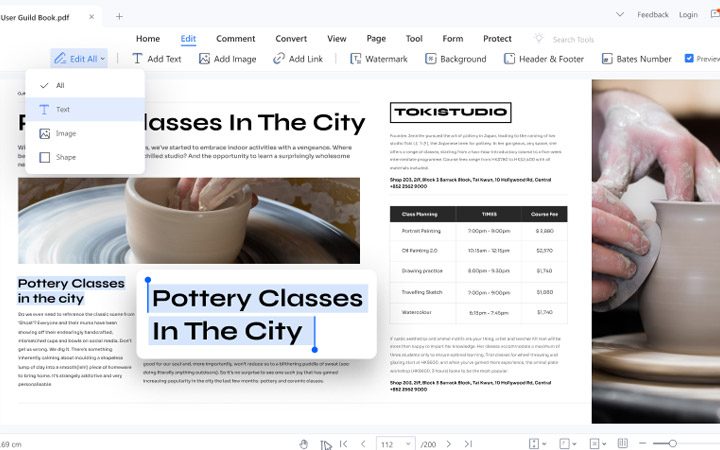The height and width of the screenshot is (450, 720).
Task: Close the User Guild Book.pdf tab
Action: point(91,17)
